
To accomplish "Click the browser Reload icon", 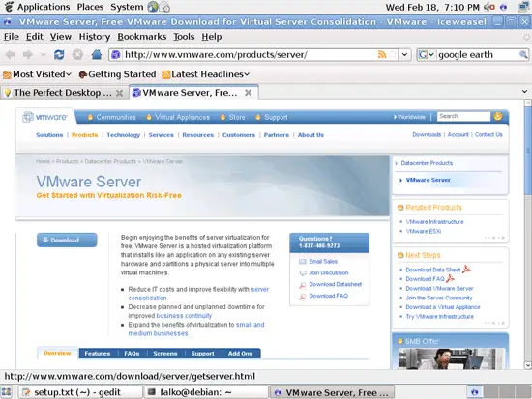I will (59, 54).
